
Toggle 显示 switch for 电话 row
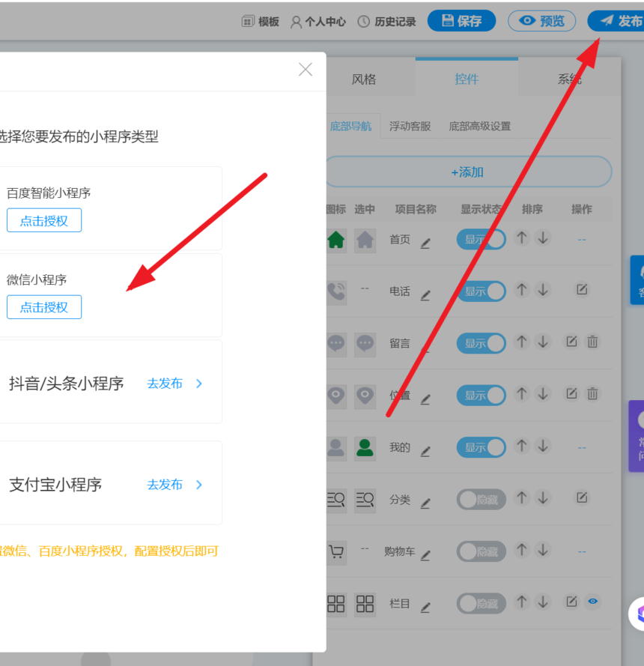482,291
